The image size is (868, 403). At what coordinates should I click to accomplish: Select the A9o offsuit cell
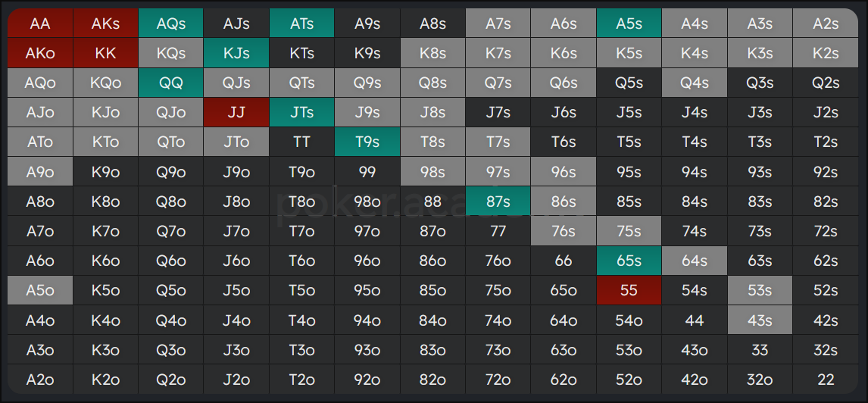[40, 172]
